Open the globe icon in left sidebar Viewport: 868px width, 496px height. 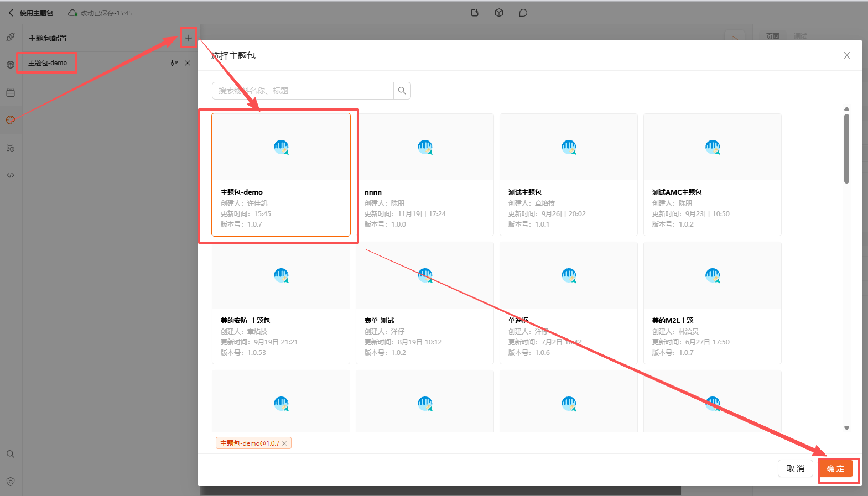pyautogui.click(x=11, y=65)
